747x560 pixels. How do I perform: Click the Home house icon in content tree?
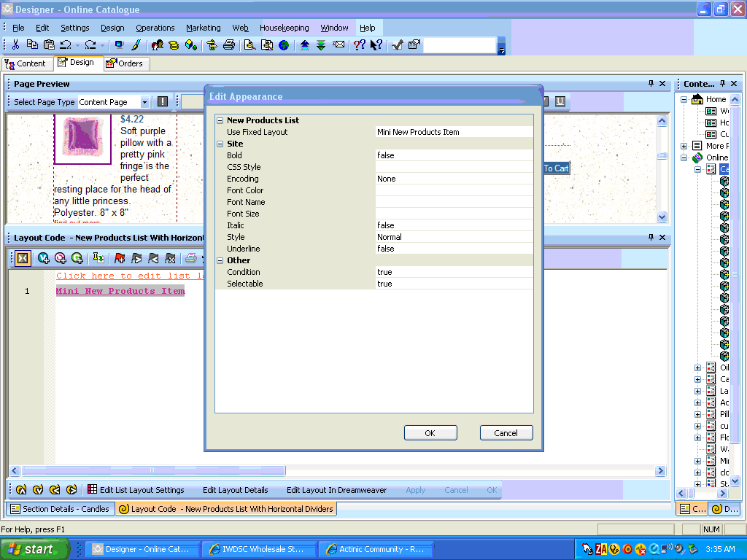pyautogui.click(x=697, y=99)
